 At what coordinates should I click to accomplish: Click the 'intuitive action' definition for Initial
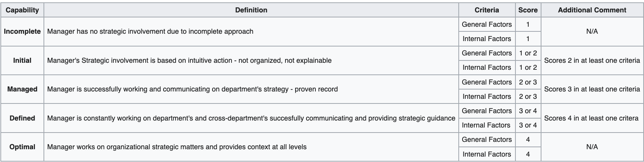click(x=189, y=60)
